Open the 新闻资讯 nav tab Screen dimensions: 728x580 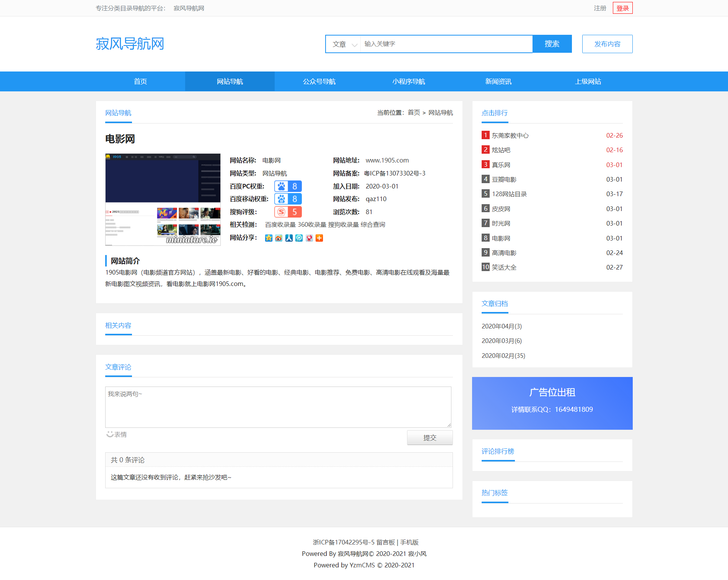(498, 81)
